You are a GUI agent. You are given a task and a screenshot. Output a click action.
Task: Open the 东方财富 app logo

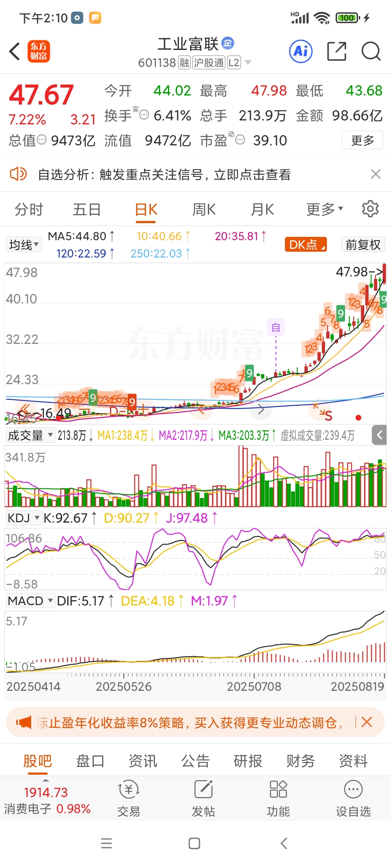(39, 51)
